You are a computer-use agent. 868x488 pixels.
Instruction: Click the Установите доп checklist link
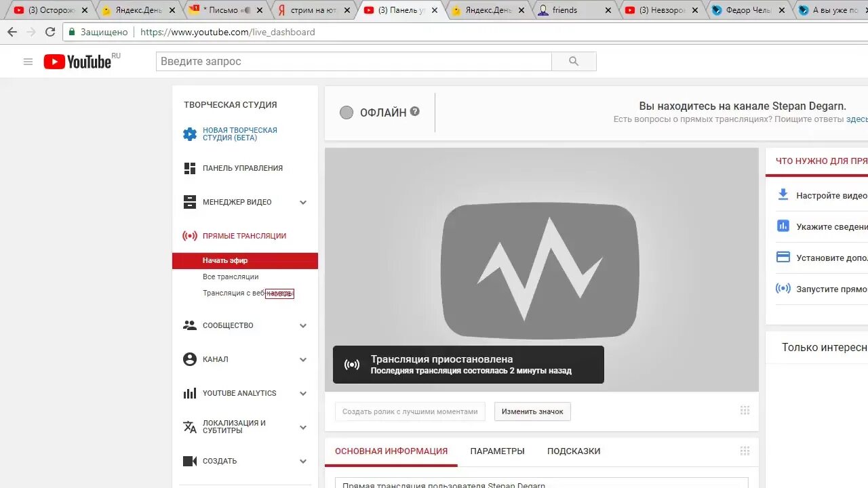click(x=832, y=258)
